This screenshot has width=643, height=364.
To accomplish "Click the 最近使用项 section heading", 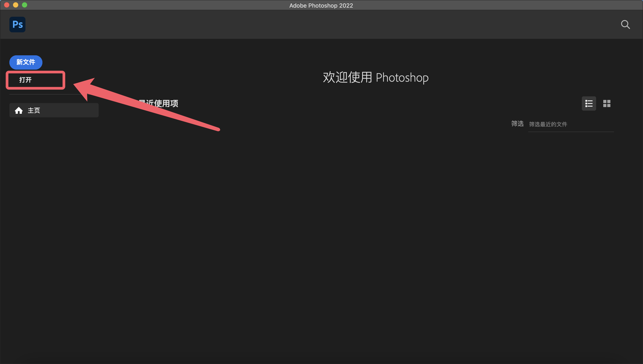I will 159,103.
